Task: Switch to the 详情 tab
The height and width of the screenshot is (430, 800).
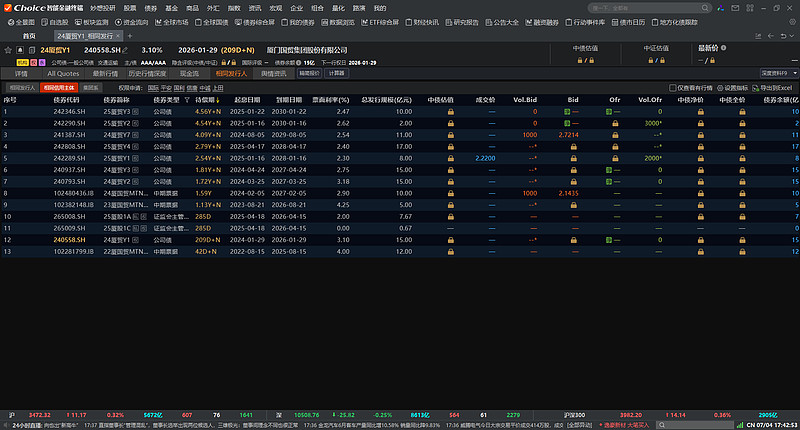Action: coord(21,73)
